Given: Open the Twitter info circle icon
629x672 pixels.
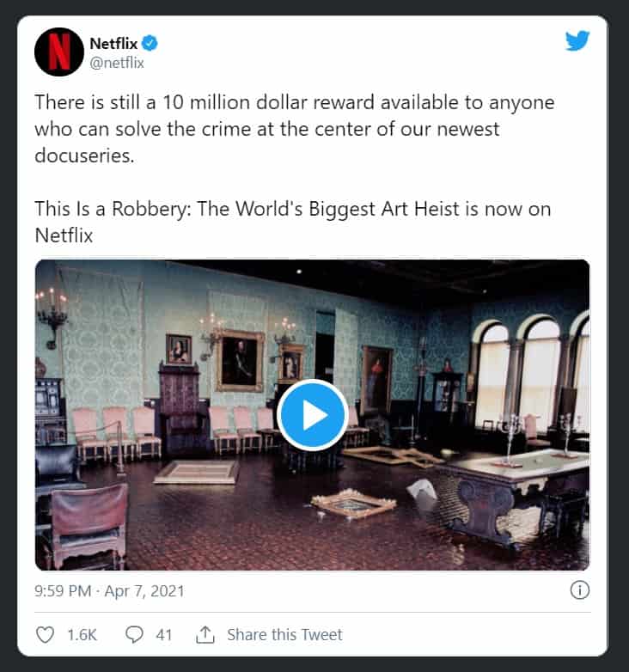Looking at the screenshot, I should coord(580,590).
